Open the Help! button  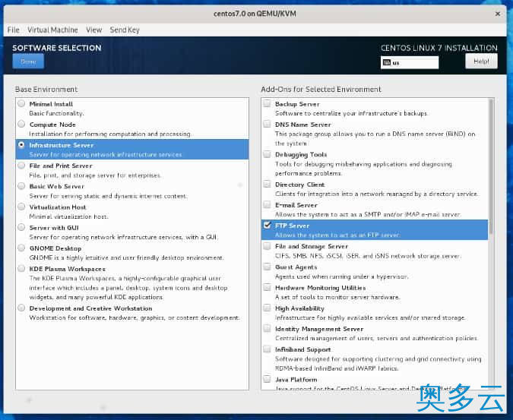[481, 61]
